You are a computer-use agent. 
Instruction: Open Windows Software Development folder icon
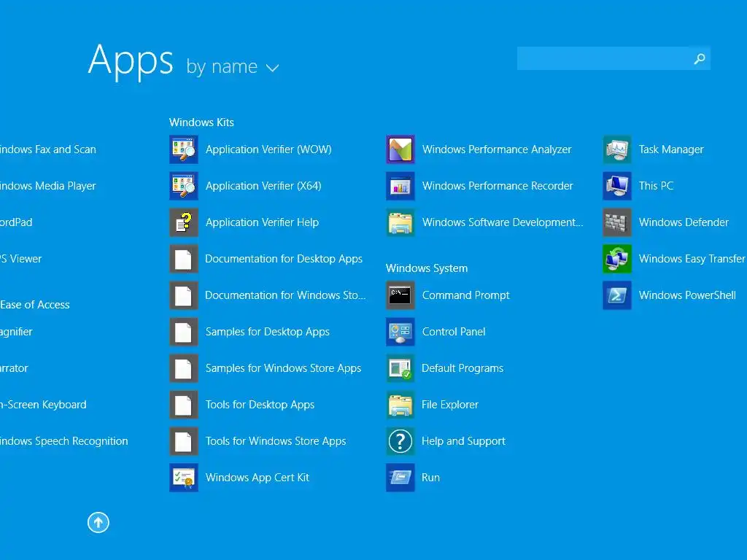pos(400,222)
